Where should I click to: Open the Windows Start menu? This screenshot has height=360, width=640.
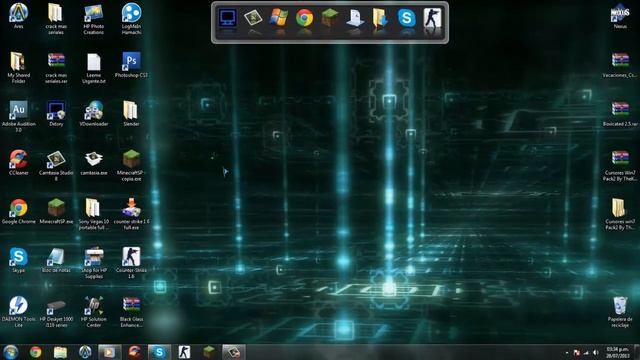point(11,352)
